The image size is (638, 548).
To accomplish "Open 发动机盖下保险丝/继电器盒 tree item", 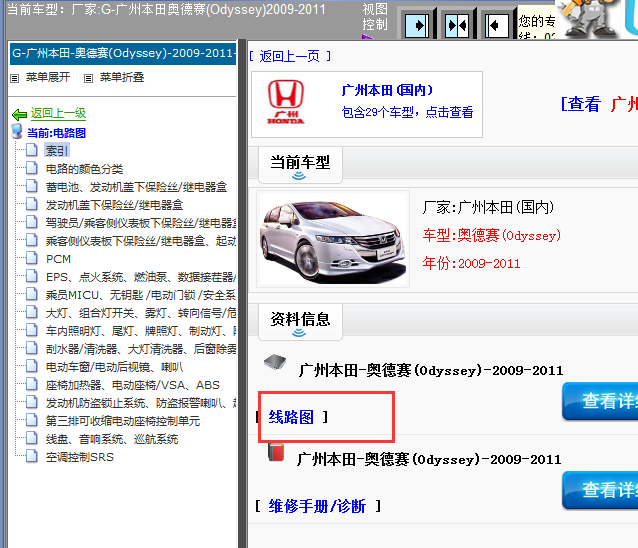I will click(114, 205).
